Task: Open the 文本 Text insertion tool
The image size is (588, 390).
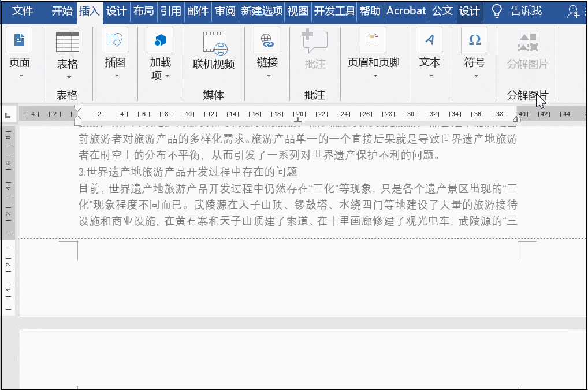Action: tap(429, 40)
